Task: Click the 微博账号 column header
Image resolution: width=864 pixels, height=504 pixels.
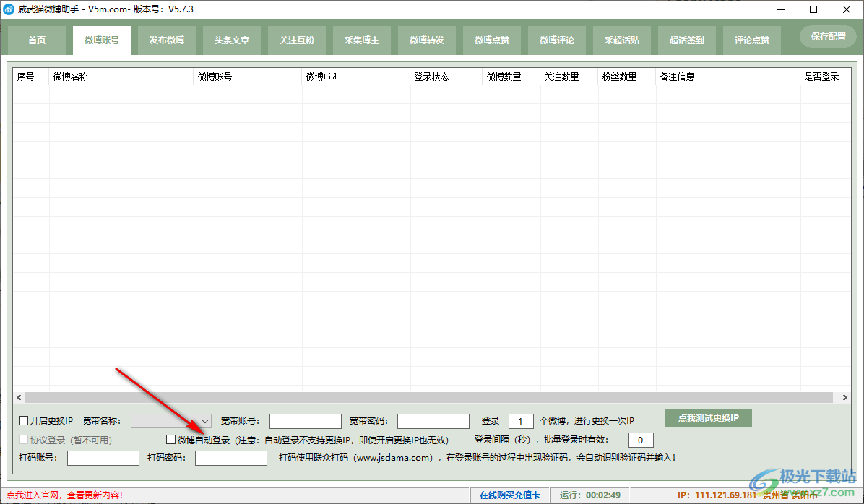Action: [248, 77]
